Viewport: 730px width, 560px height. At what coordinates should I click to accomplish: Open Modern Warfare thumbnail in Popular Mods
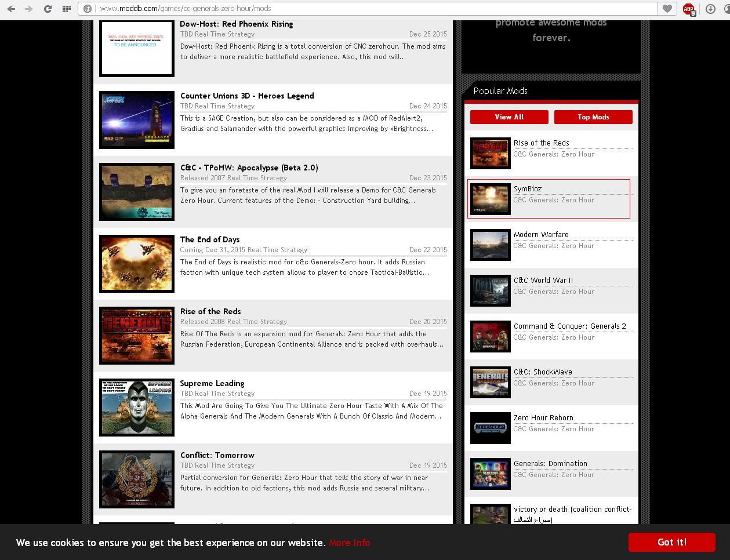[x=491, y=245]
